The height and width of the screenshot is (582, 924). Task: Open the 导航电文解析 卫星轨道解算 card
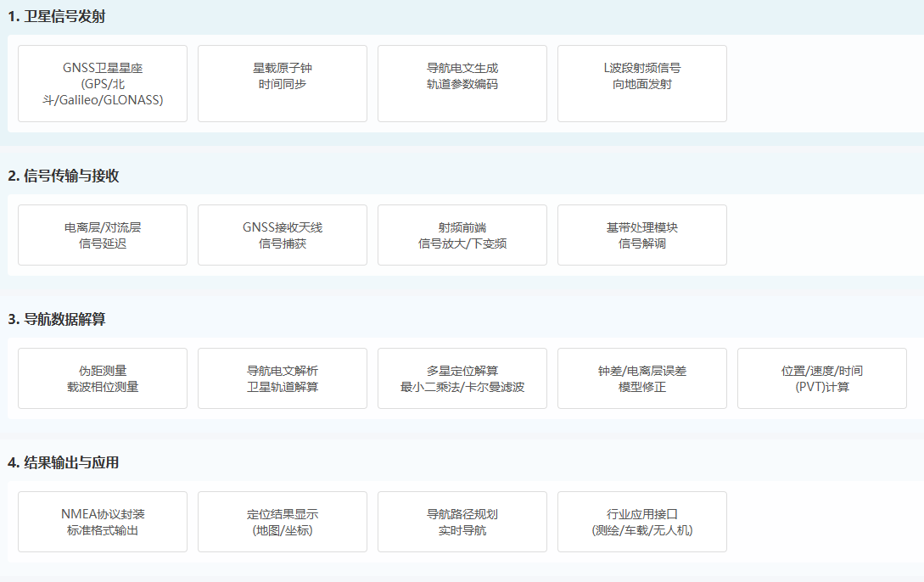[x=283, y=378]
